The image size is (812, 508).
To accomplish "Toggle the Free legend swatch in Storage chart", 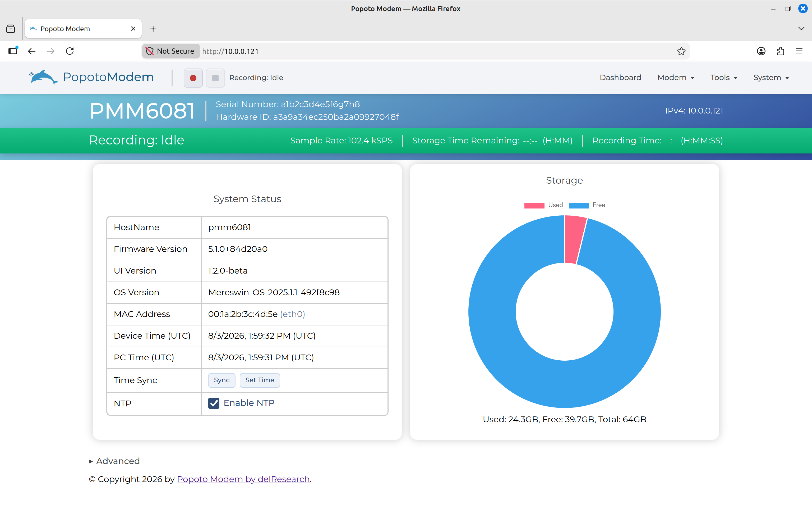I will (579, 205).
